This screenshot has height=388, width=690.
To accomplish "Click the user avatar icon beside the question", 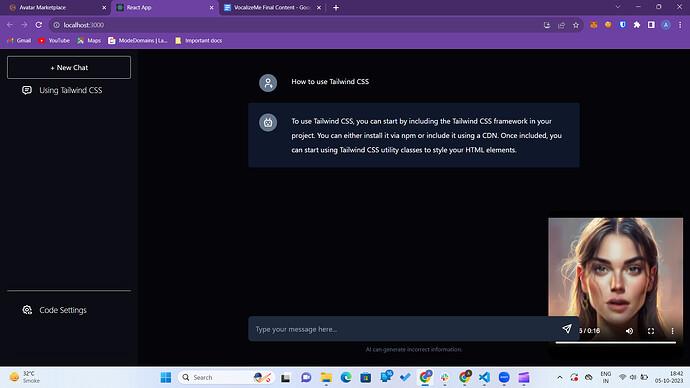I will pos(268,83).
